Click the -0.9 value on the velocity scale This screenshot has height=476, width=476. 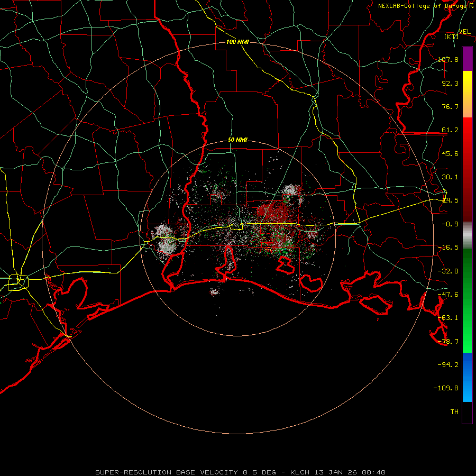tap(450, 224)
